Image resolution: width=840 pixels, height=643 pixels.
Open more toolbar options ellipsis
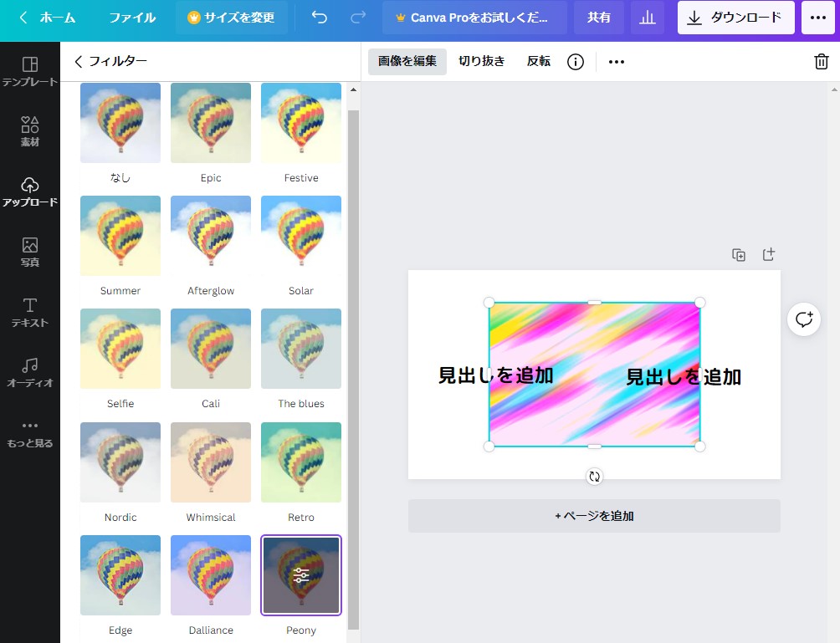coord(617,62)
